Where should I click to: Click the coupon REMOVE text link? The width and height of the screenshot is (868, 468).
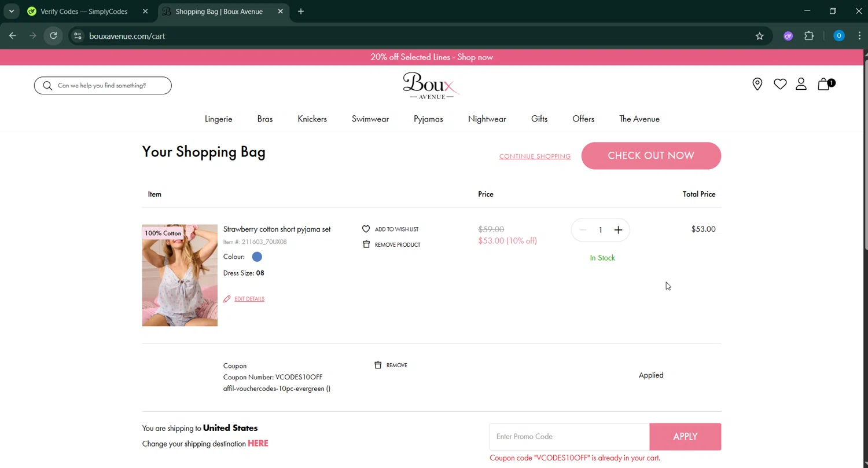coord(397,365)
